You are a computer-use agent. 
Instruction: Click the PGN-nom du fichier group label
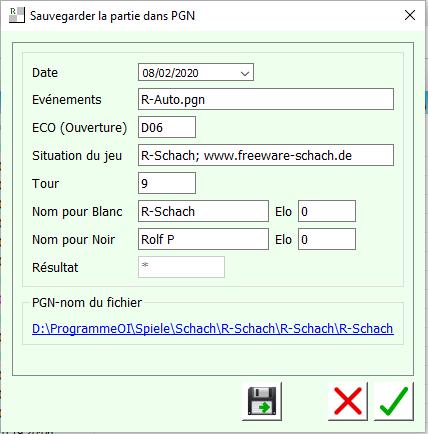pos(87,303)
